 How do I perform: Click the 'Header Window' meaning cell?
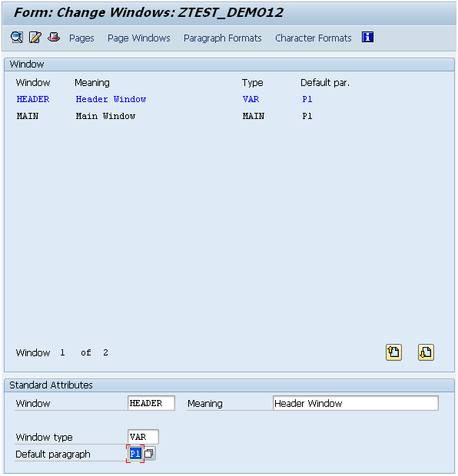pos(111,99)
